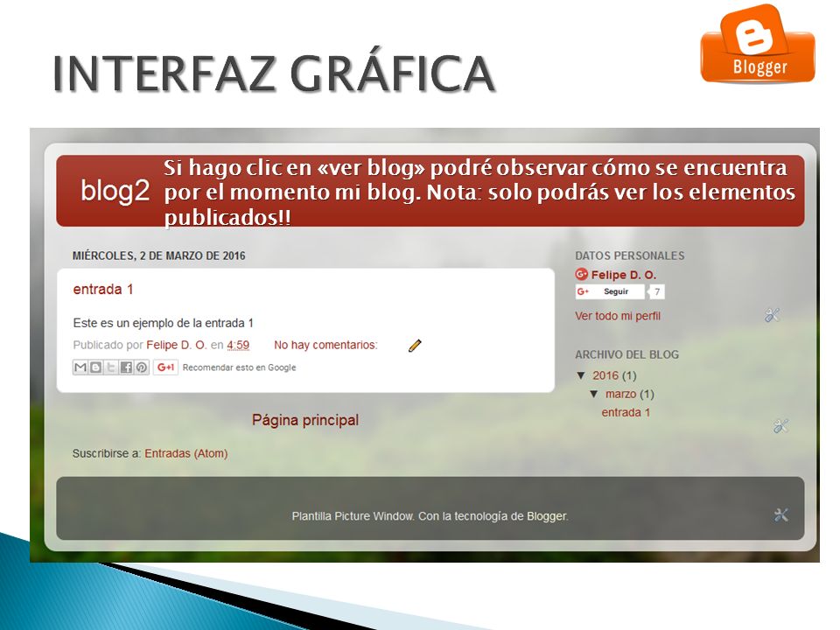This screenshot has height=630, width=840.
Task: Click the G+1 recommend button
Action: pos(165,367)
